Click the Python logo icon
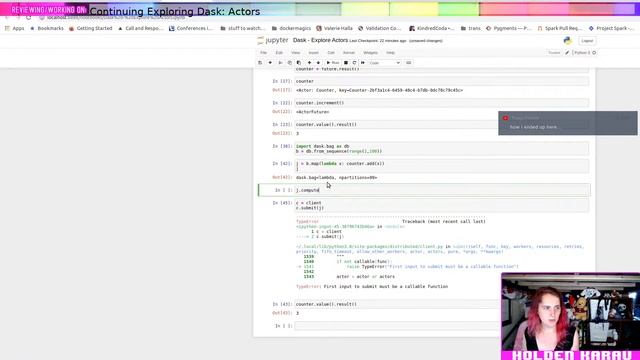640x360 pixels. (568, 40)
